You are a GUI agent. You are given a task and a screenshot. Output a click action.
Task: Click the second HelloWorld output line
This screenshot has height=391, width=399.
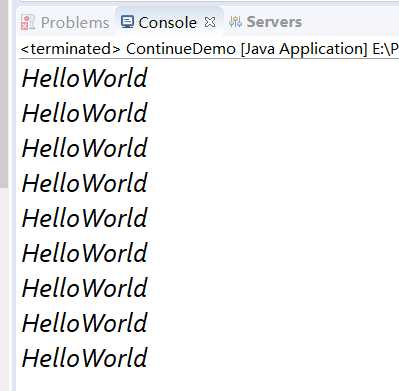point(85,113)
